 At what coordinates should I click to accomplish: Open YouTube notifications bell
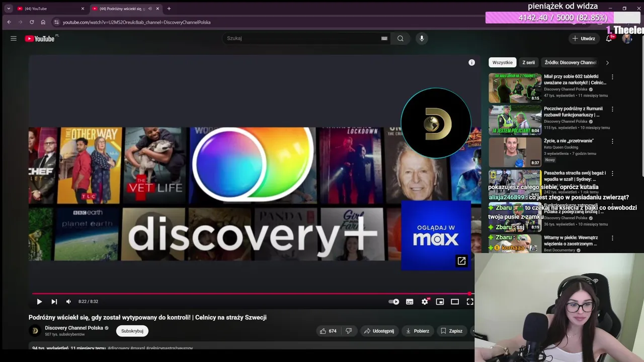pos(609,38)
